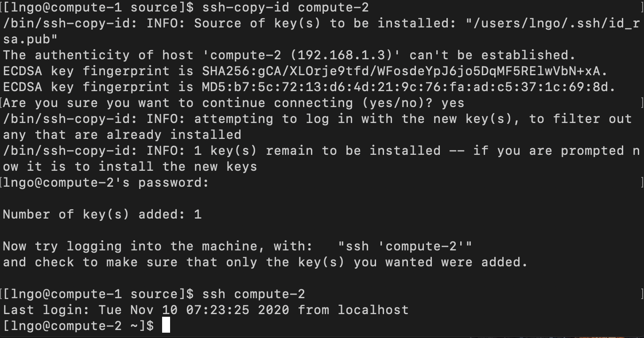This screenshot has height=338, width=644.
Task: Click the quoted "ssh 'compute-2'" suggestion text
Action: (405, 246)
